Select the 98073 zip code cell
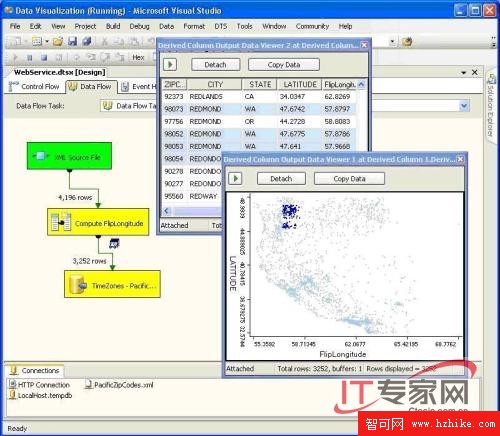The width and height of the screenshot is (500, 436). [x=174, y=109]
